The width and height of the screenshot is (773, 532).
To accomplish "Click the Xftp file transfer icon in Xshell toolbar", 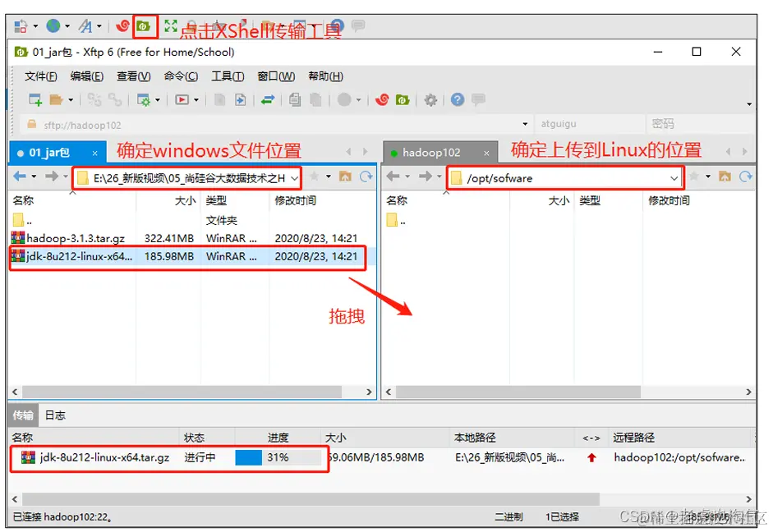I will pos(144,26).
